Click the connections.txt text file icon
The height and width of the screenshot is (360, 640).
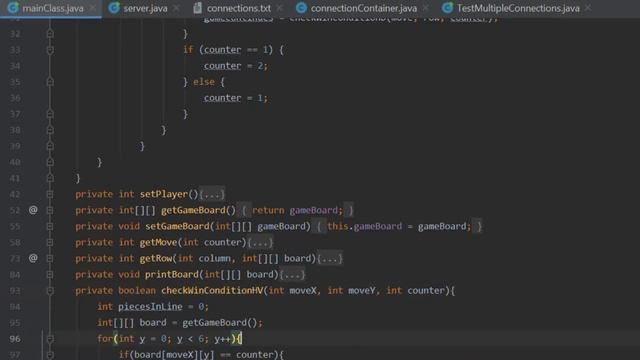coord(198,7)
